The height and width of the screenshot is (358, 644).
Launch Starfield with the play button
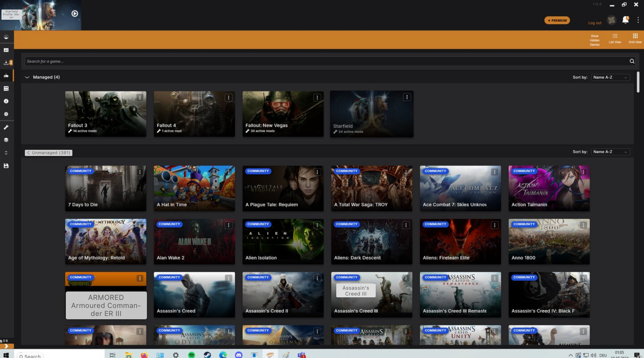[x=75, y=14]
